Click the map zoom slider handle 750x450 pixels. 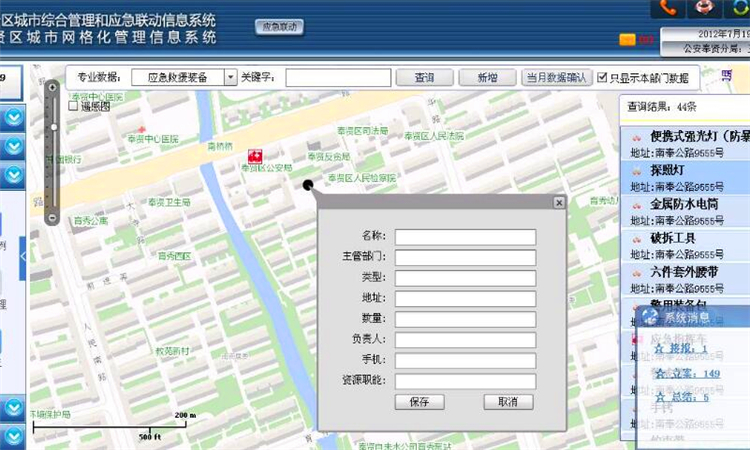54,127
